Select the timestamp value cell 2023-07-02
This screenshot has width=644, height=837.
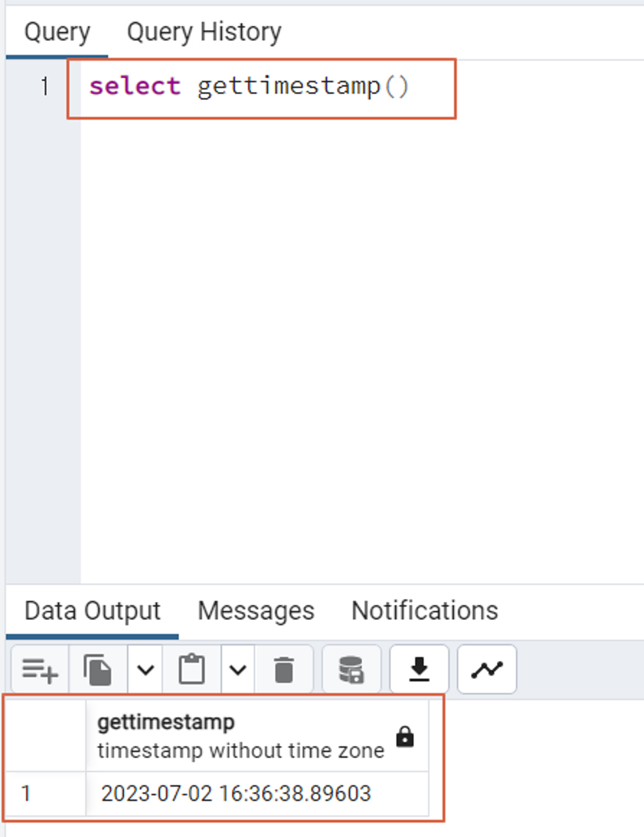236,793
